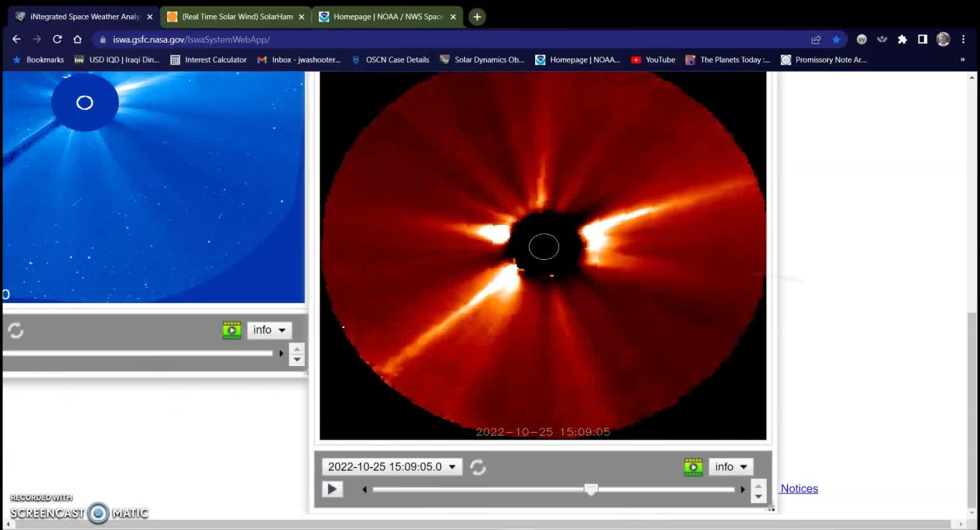Screen dimensions: 980x530
Task: Click the timeline slider handle in red coronagraph panel
Action: click(591, 489)
